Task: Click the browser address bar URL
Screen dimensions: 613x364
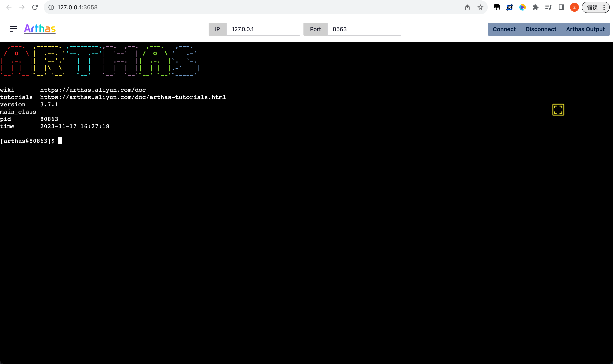Action: coord(77,7)
